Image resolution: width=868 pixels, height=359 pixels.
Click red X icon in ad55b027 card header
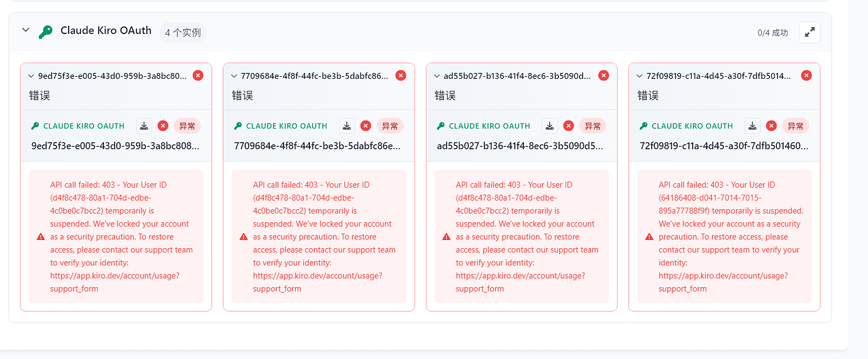pos(604,76)
